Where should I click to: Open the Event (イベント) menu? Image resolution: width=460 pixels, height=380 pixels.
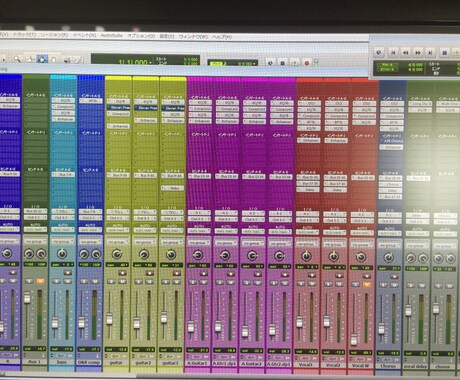84,35
